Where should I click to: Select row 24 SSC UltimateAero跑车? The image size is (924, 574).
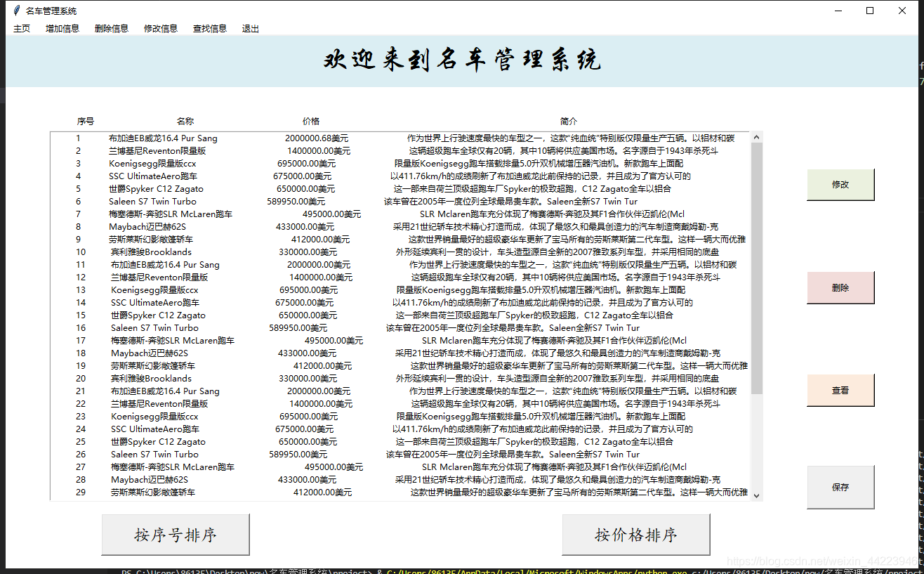point(400,429)
